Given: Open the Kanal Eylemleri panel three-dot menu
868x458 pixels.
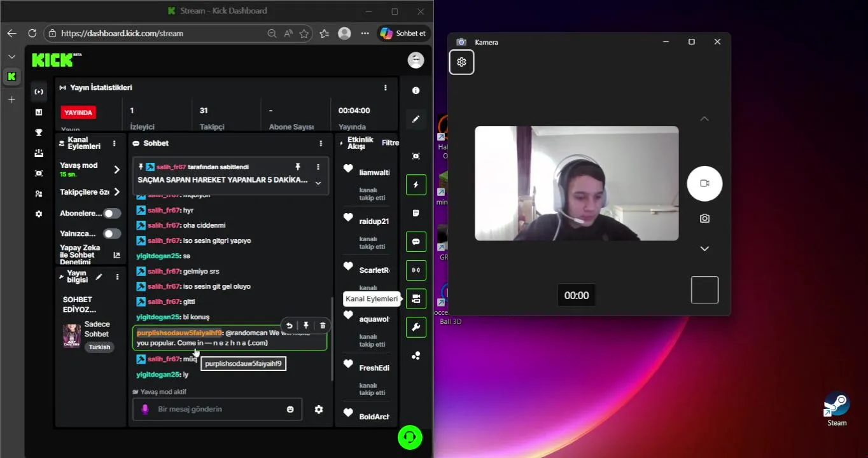Looking at the screenshot, I should click(x=114, y=144).
